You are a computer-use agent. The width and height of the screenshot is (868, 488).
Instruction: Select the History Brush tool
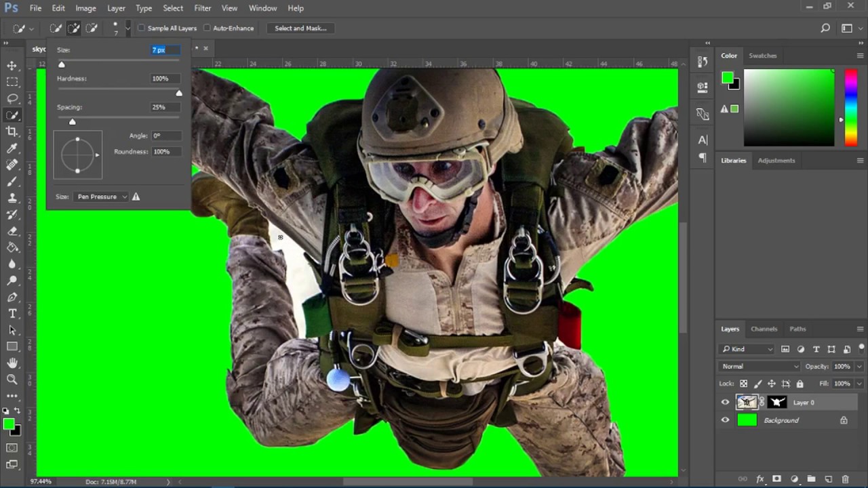click(x=12, y=215)
